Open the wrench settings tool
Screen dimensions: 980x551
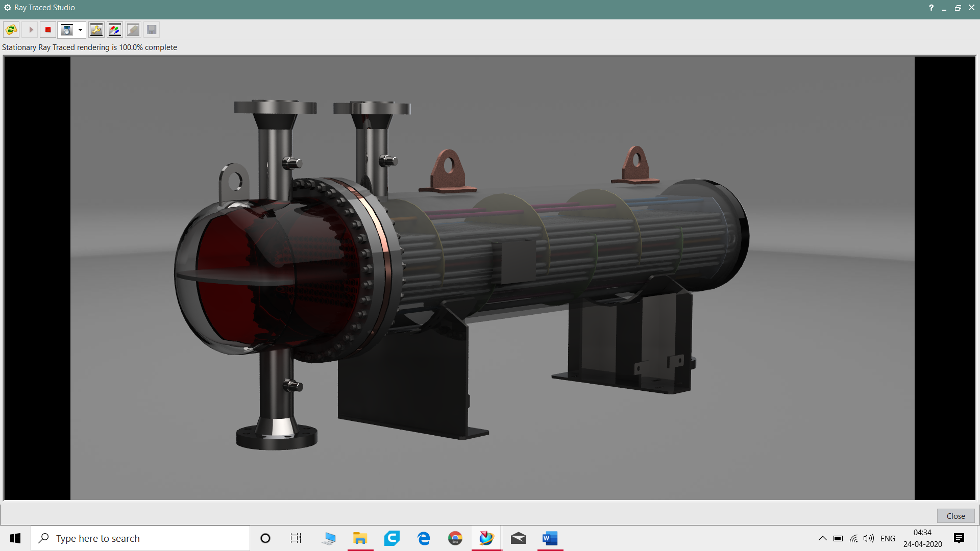point(96,30)
